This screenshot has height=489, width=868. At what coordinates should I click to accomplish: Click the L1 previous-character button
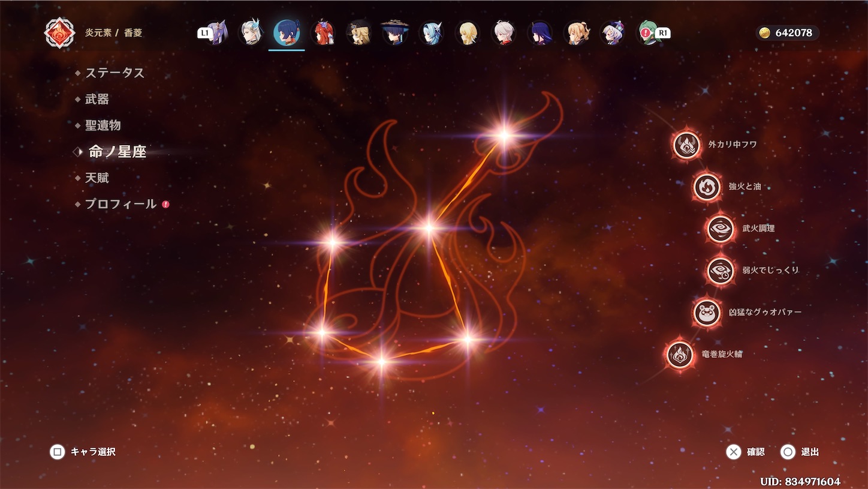pyautogui.click(x=204, y=33)
